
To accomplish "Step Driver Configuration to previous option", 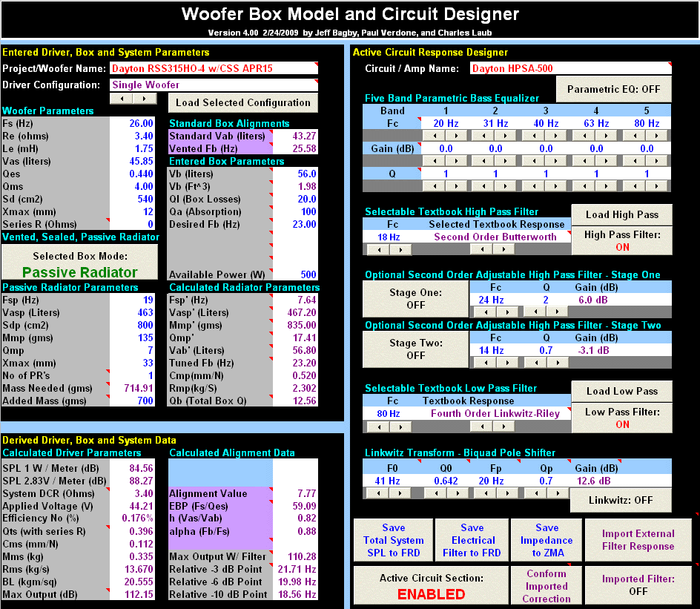I will (122, 98).
